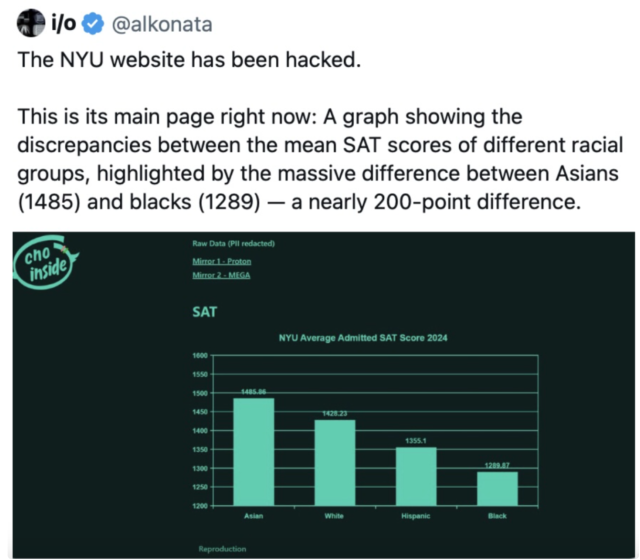Open the Mirror 1 - Proton link
640x560 pixels.
(222, 261)
